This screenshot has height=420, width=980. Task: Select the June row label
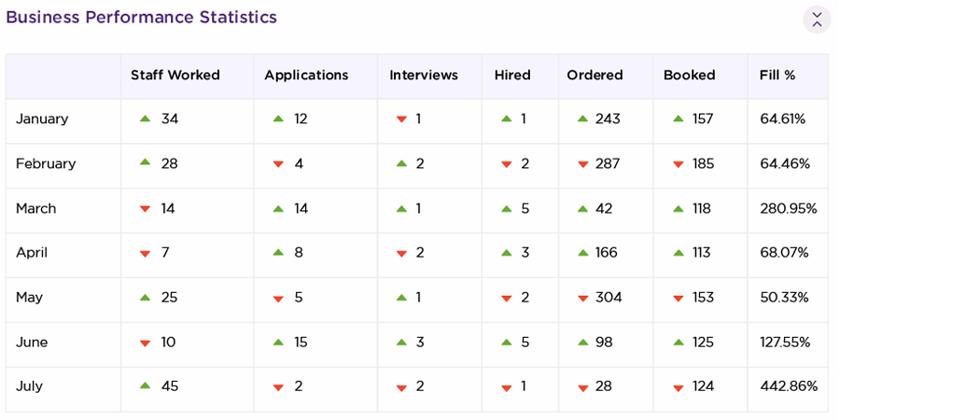coord(32,343)
